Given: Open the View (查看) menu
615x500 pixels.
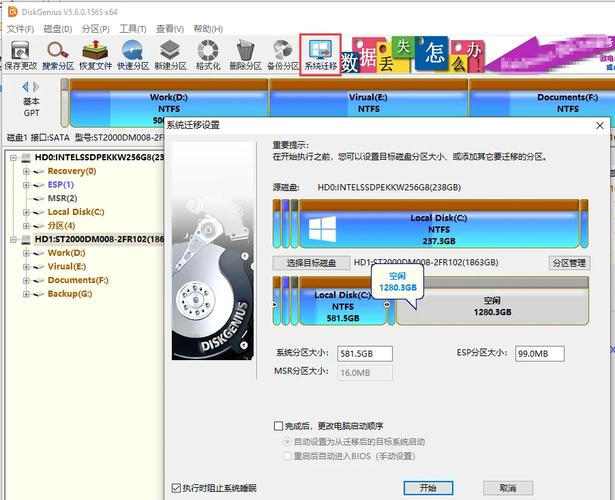Looking at the screenshot, I should tap(170, 29).
